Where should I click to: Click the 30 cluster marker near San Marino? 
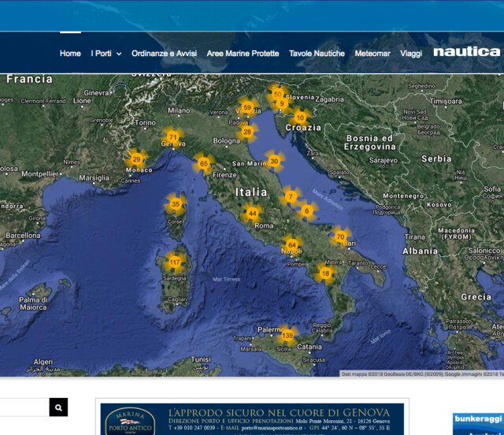click(273, 161)
